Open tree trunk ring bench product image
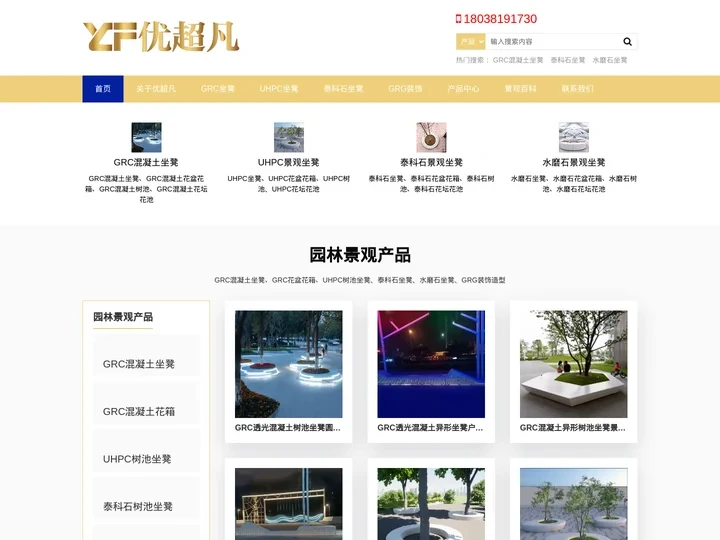The width and height of the screenshot is (720, 540). pos(431,504)
